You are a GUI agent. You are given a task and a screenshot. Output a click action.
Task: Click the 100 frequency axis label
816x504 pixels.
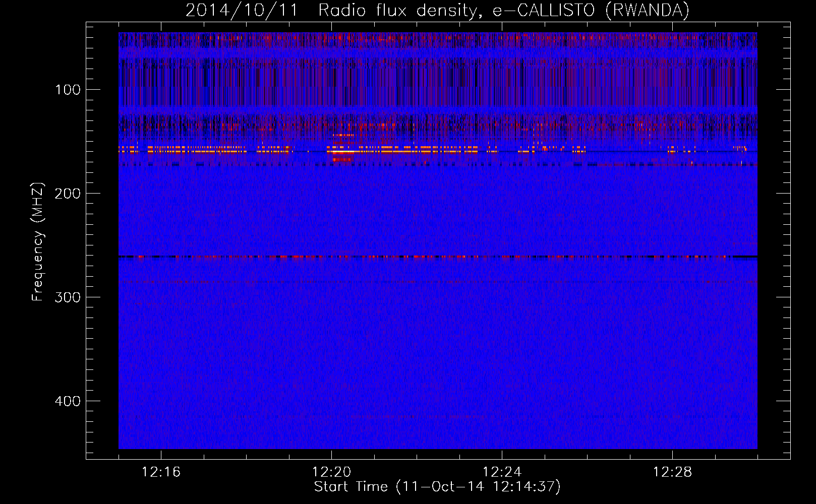coord(68,90)
